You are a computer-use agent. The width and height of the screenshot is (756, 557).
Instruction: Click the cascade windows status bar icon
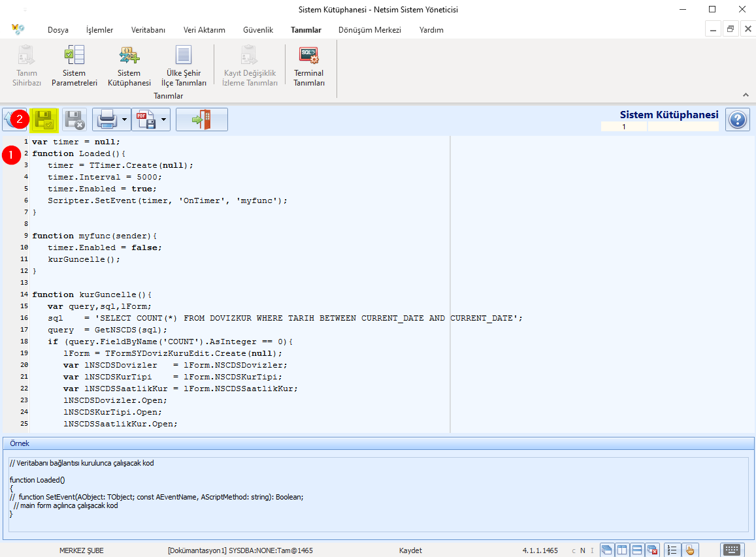[606, 550]
